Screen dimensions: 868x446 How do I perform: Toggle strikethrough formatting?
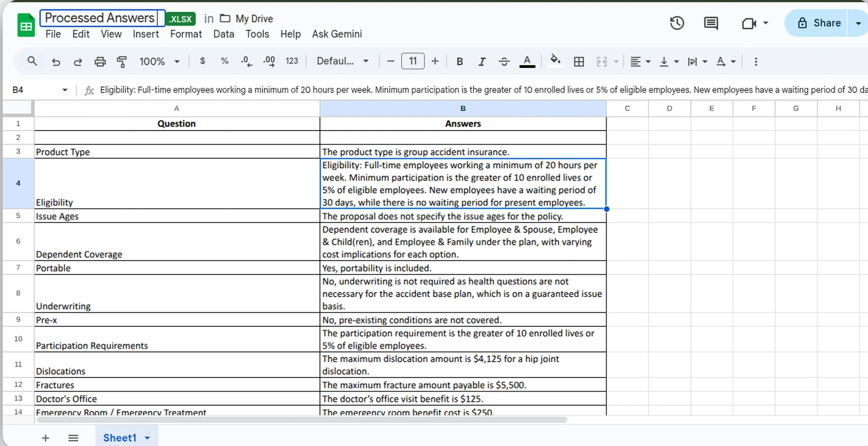[x=504, y=61]
